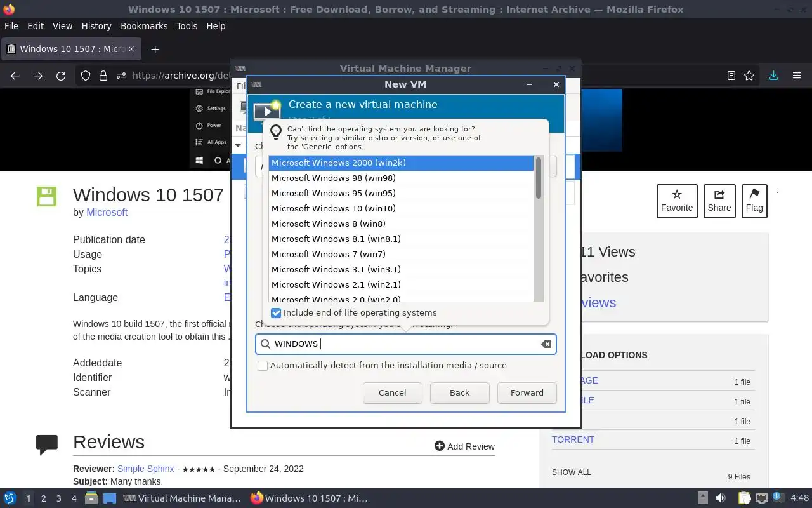This screenshot has width=812, height=508.
Task: Switch to workspace 4 in the taskbar
Action: pos(74,498)
